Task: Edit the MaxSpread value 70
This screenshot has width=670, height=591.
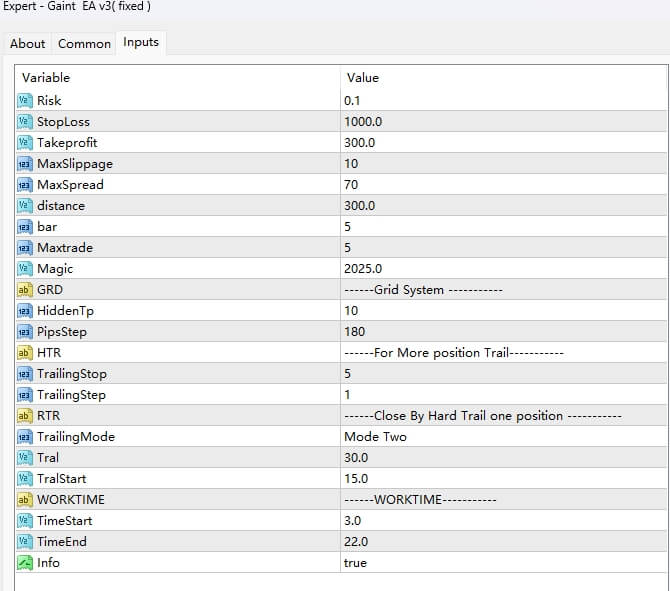Action: point(351,184)
